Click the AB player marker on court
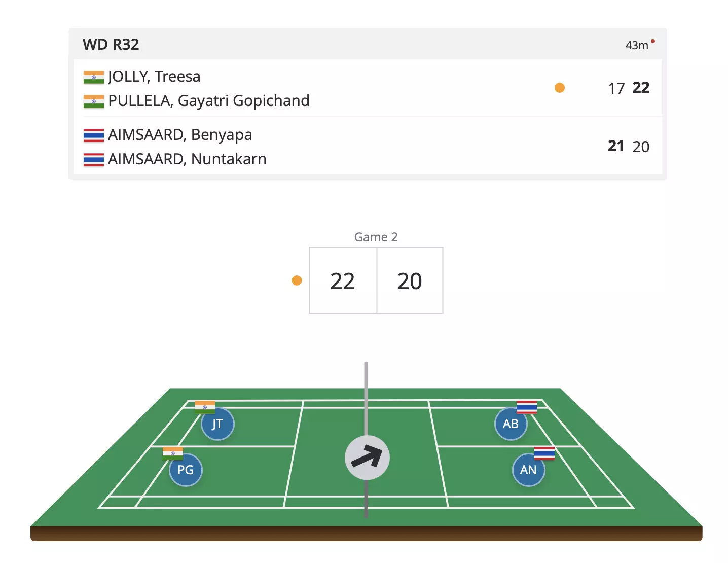 [511, 424]
